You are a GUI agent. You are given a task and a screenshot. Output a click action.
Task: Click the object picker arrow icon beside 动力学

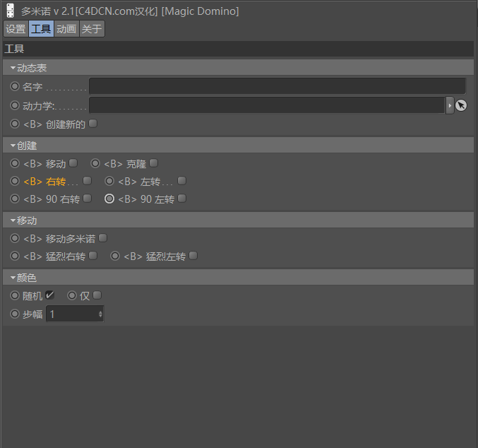(461, 105)
